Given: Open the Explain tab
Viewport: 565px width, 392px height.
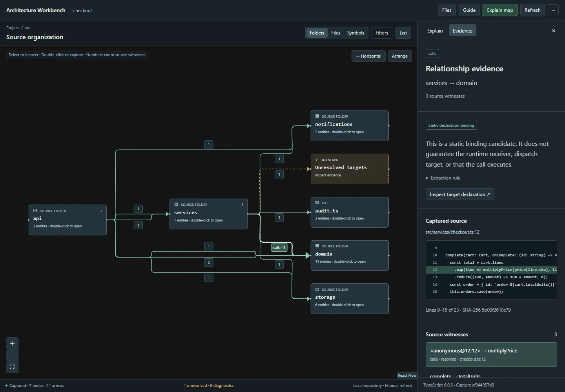Looking at the screenshot, I should point(435,31).
